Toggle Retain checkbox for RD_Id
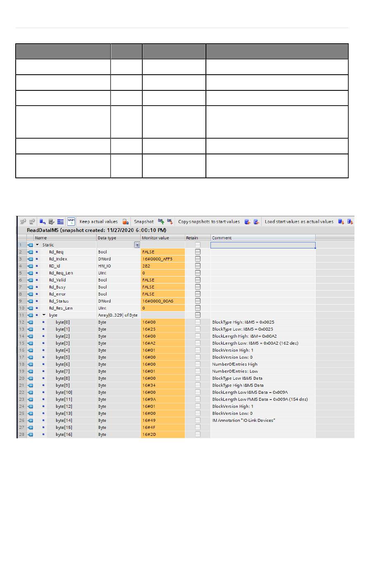 click(198, 266)
